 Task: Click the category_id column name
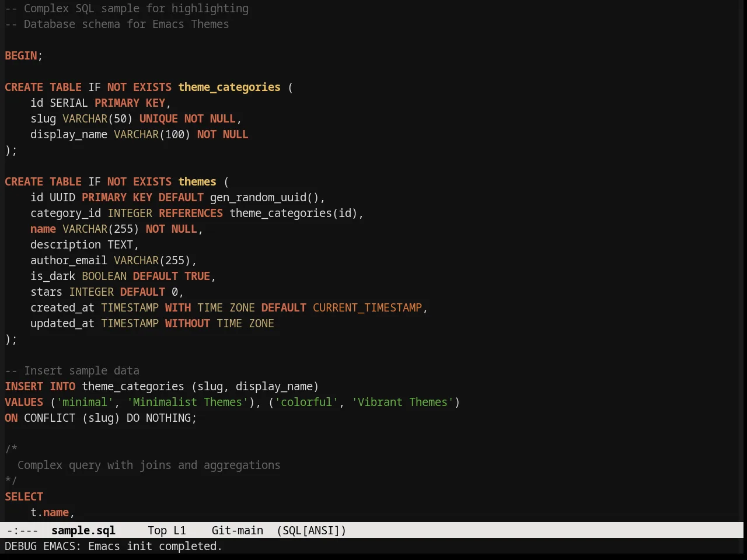click(x=66, y=213)
